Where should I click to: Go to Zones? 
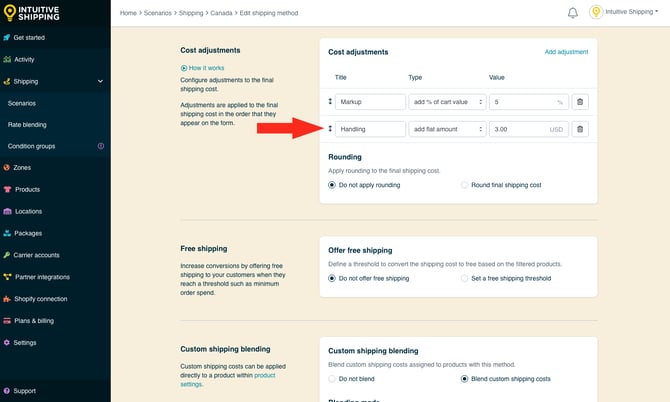(22, 167)
